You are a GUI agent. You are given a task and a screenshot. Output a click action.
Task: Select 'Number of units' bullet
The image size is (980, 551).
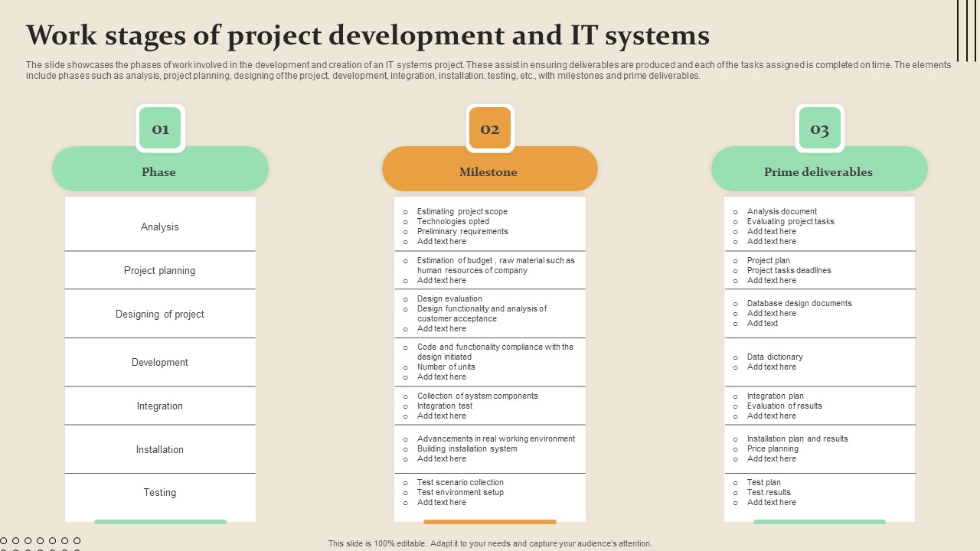click(446, 367)
